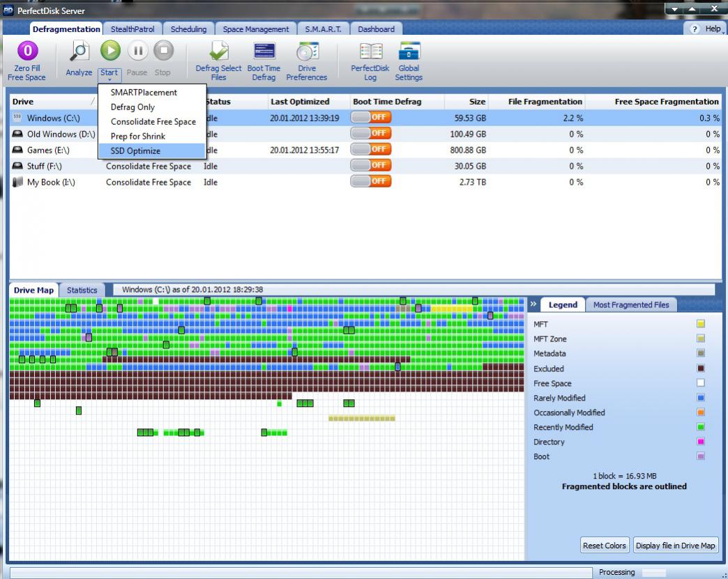Open the Space Management tab
This screenshot has width=728, height=579.
click(256, 29)
